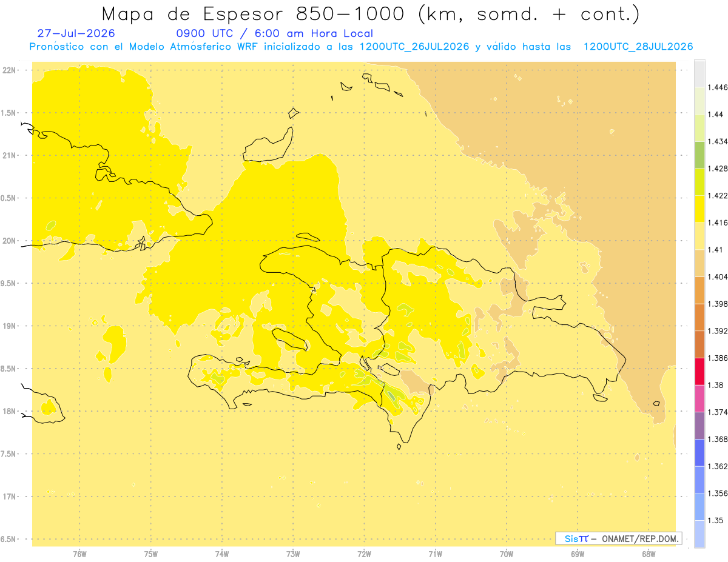
Task: Click the tan legend swatch 1.404–1.41
Action: tap(699, 263)
